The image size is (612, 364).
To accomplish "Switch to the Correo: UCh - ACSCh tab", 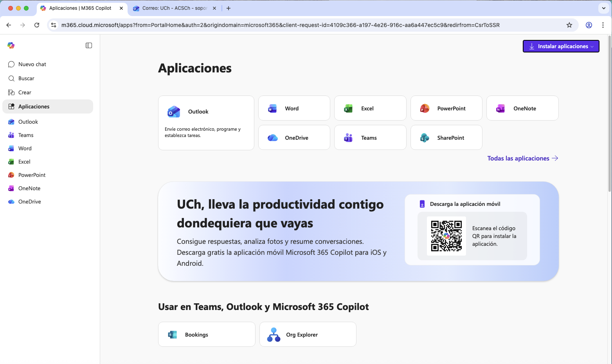I will pyautogui.click(x=174, y=8).
